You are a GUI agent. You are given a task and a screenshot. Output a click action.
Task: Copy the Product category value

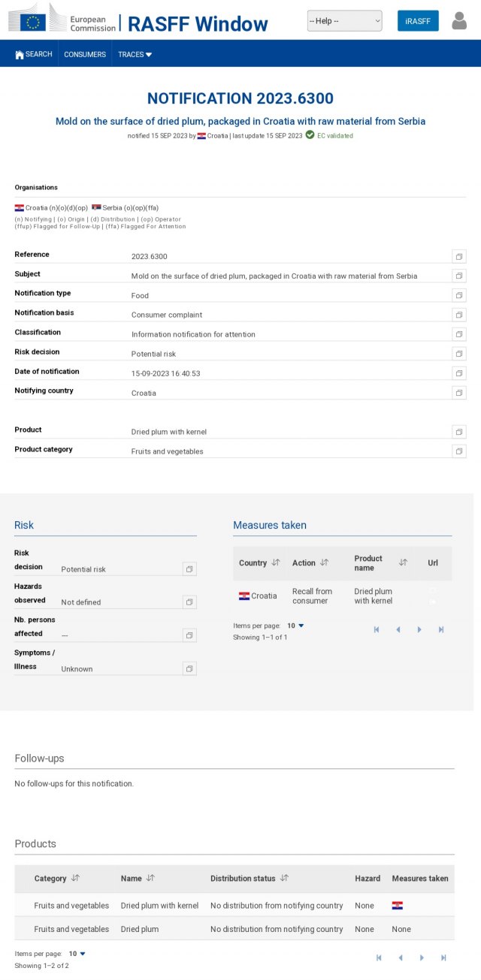tap(459, 451)
